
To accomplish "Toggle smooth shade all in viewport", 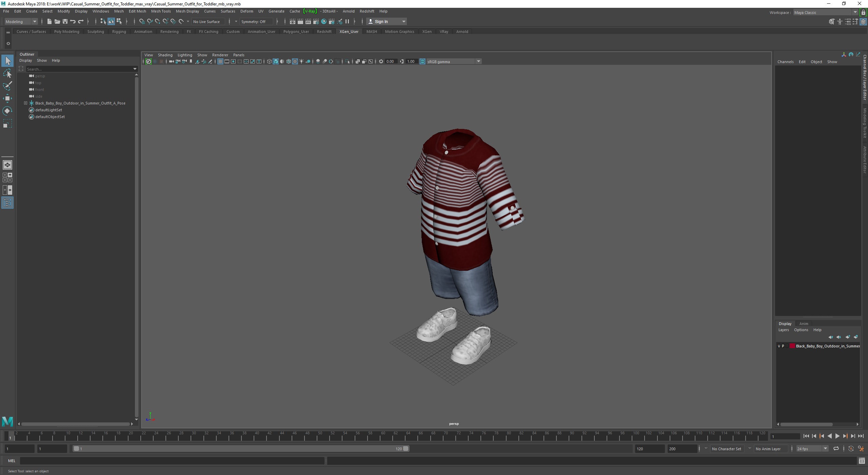I will coord(276,61).
